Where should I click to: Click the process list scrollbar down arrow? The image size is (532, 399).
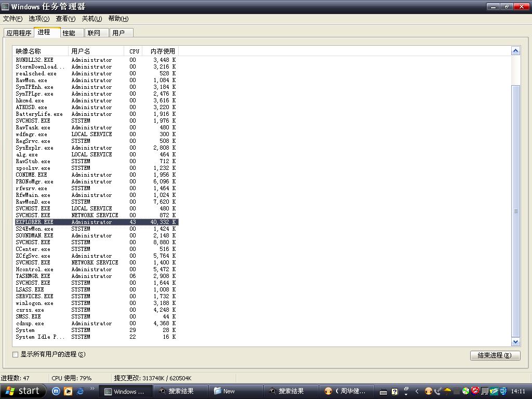pyautogui.click(x=515, y=342)
